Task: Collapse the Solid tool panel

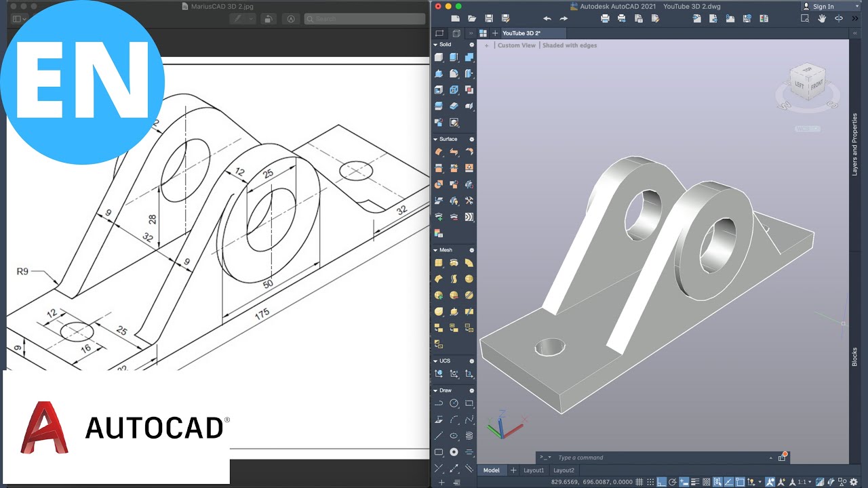Action: [x=435, y=45]
